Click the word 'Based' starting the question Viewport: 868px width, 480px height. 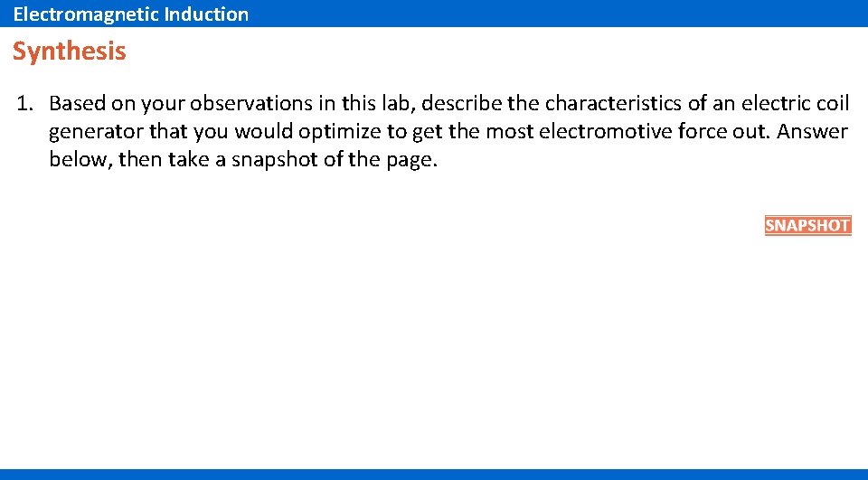pos(77,104)
